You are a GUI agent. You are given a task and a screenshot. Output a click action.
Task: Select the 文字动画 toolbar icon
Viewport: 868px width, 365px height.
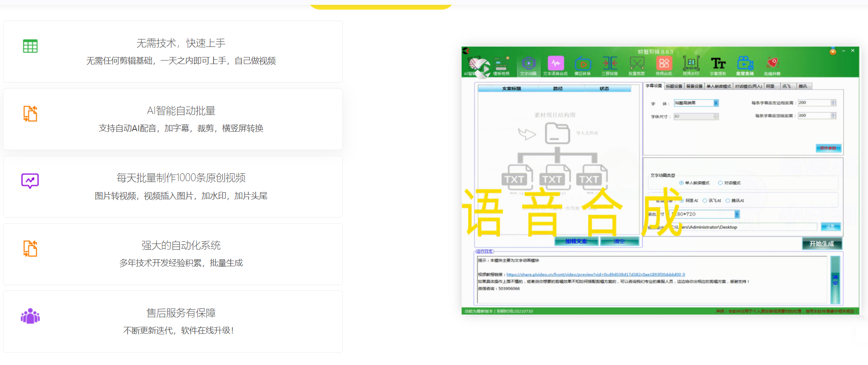528,66
